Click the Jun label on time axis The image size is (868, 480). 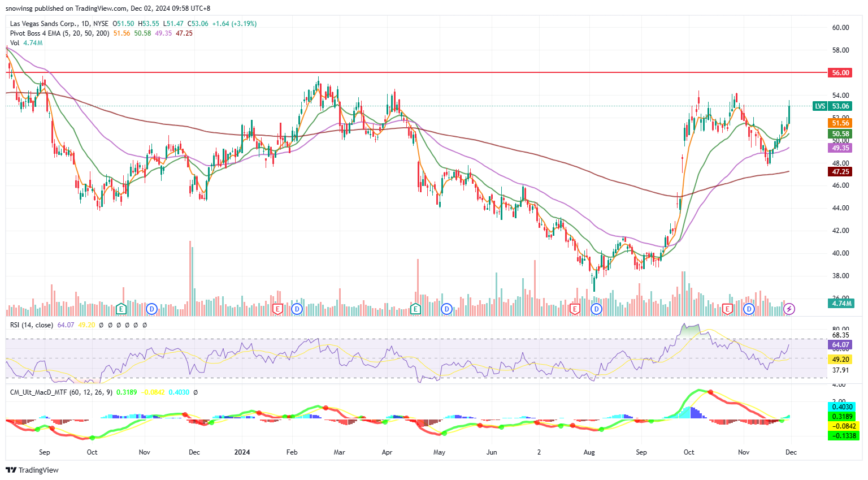492,452
